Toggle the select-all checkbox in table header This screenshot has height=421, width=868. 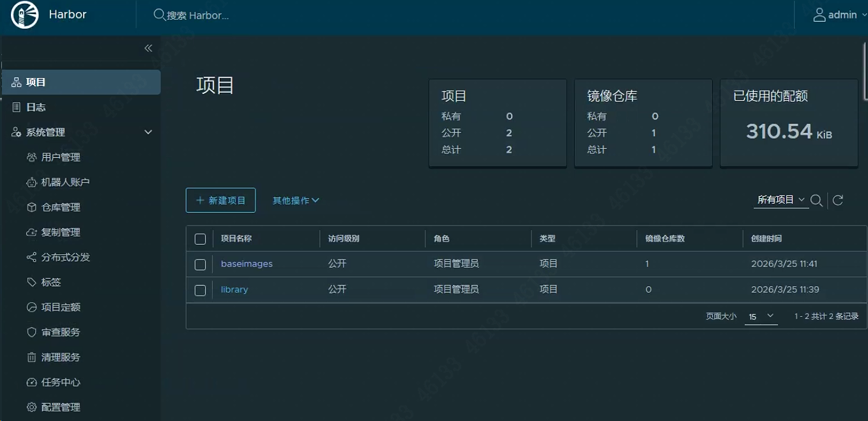[200, 239]
